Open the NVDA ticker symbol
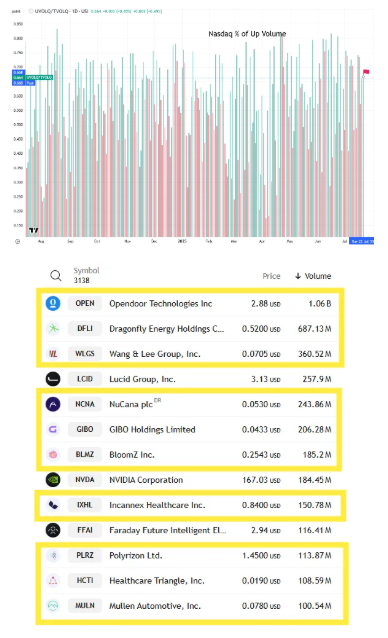This screenshot has width=388, height=638. pos(85,480)
